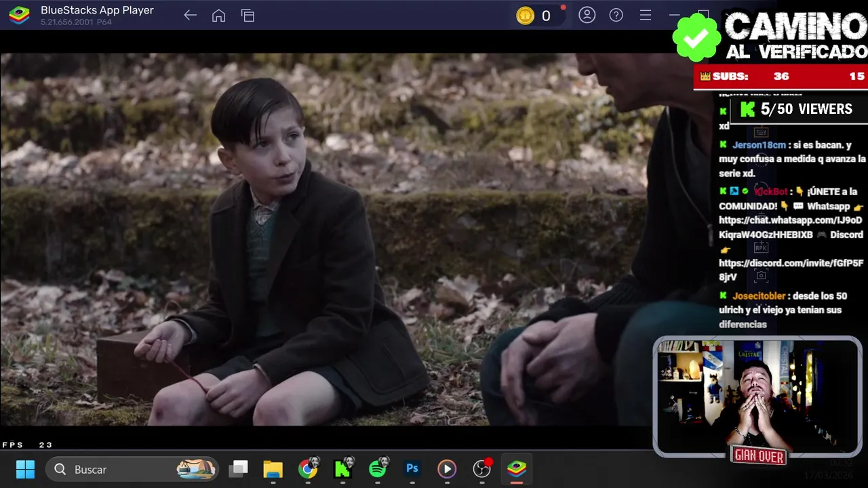This screenshot has height=488, width=868.
Task: Click the BlueStacks sidebar install APK icon
Action: click(x=761, y=247)
